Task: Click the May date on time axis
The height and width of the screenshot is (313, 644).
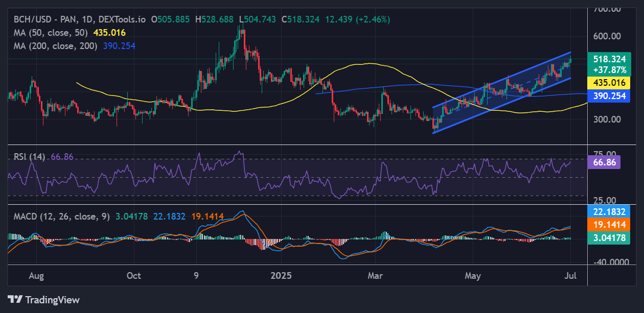Action: click(x=473, y=276)
